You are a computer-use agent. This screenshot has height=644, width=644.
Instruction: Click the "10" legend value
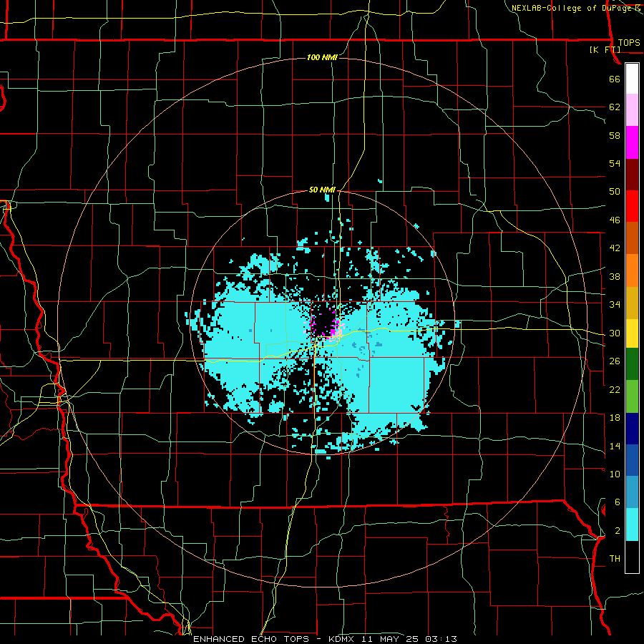tap(615, 474)
